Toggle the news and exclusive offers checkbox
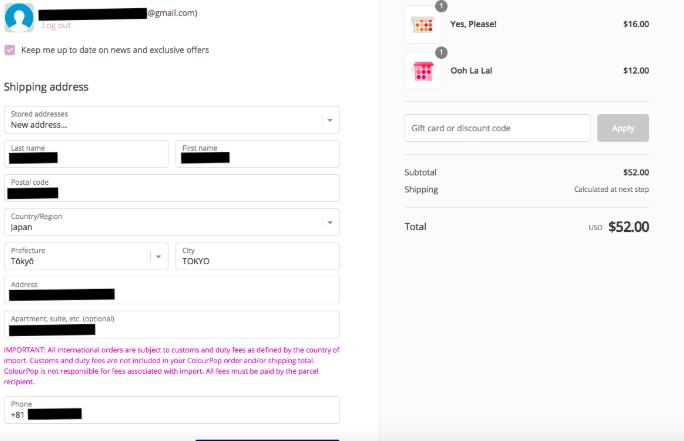 pos(10,50)
